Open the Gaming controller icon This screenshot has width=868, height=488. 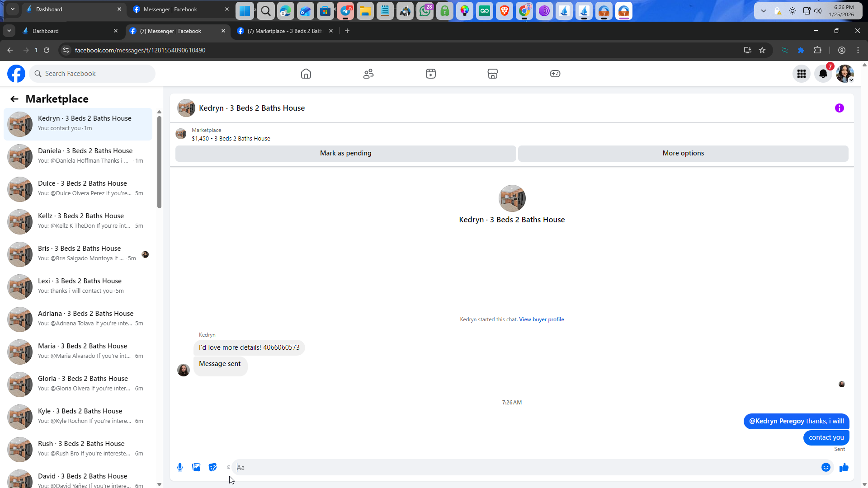pos(555,74)
